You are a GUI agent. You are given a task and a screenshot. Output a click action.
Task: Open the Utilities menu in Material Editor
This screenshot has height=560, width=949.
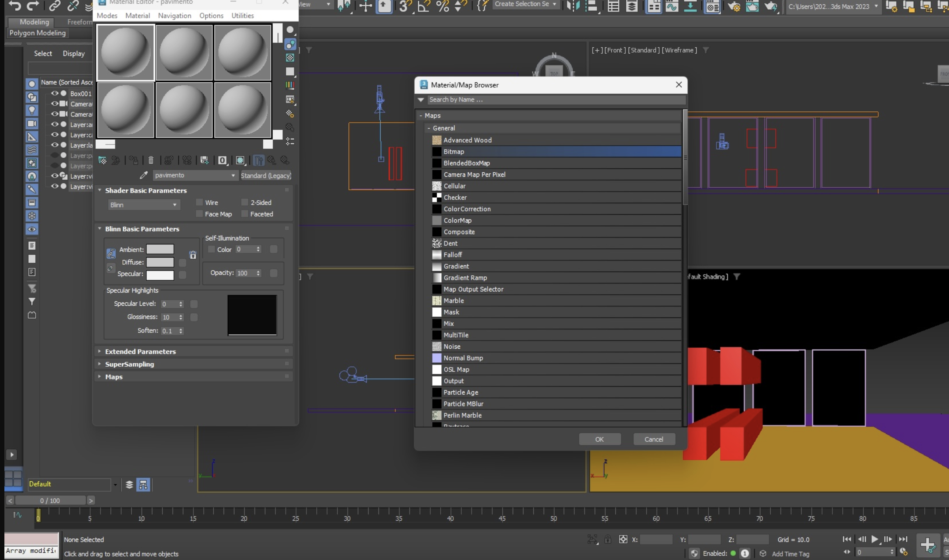point(242,15)
